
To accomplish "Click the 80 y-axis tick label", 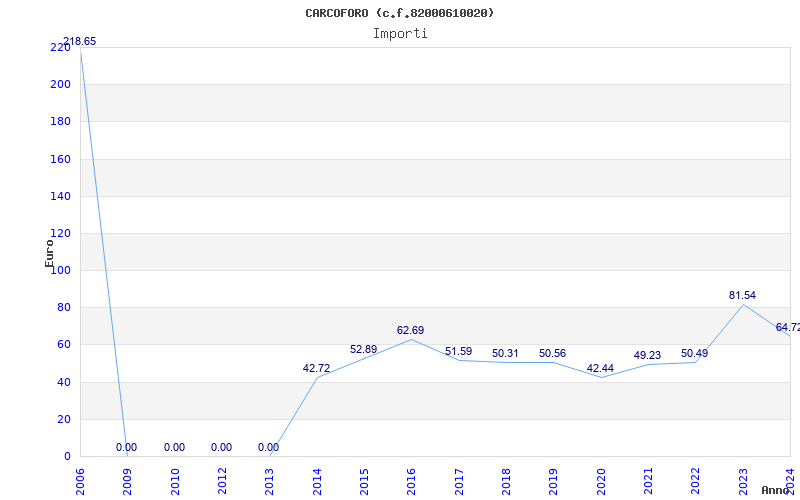I will pyautogui.click(x=64, y=308).
